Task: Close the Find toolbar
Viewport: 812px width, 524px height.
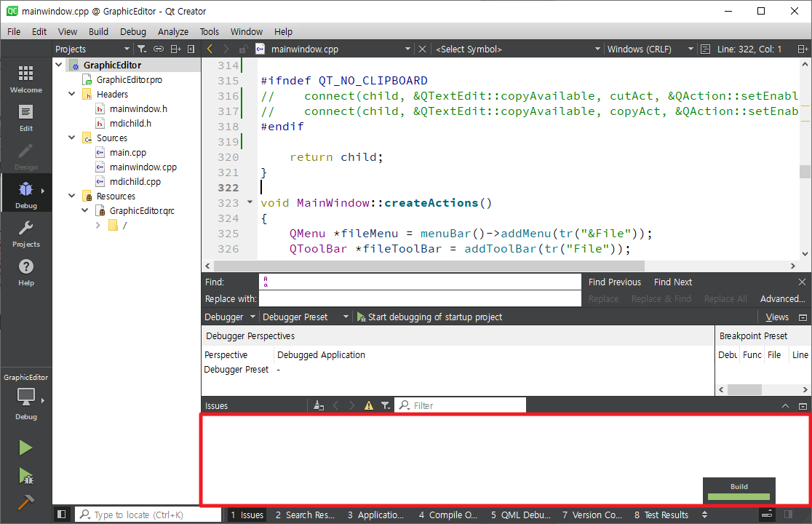Action: coord(802,282)
